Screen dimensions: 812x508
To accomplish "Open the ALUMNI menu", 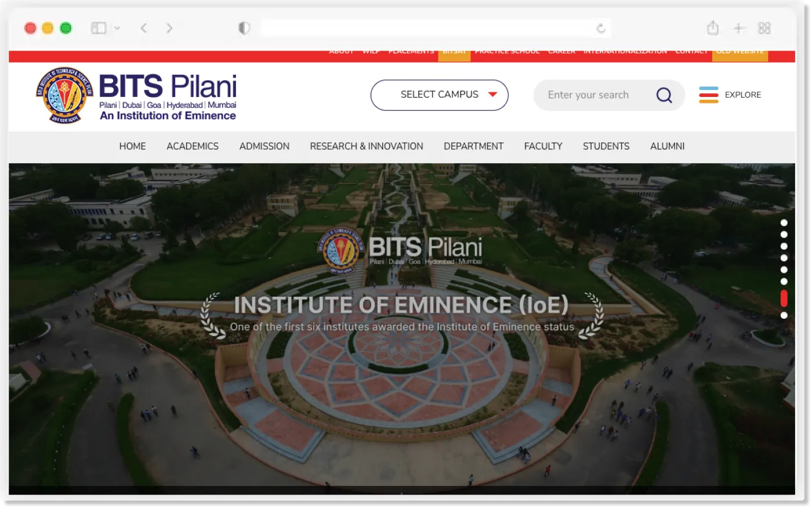I will coord(668,146).
